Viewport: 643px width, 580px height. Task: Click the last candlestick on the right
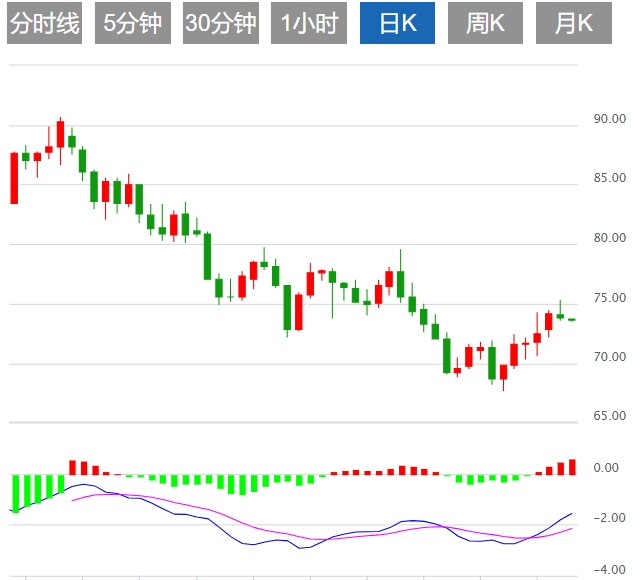(x=572, y=319)
